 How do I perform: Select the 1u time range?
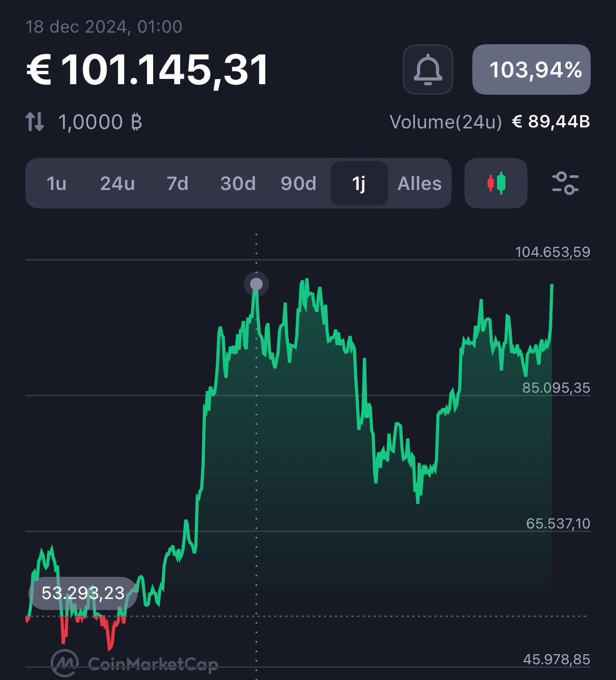[x=56, y=183]
